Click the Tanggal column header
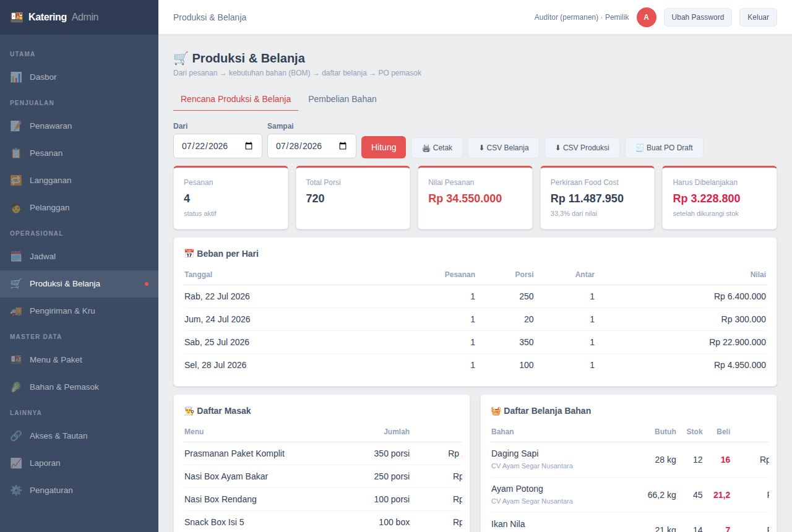This screenshot has height=532, width=792. (199, 275)
